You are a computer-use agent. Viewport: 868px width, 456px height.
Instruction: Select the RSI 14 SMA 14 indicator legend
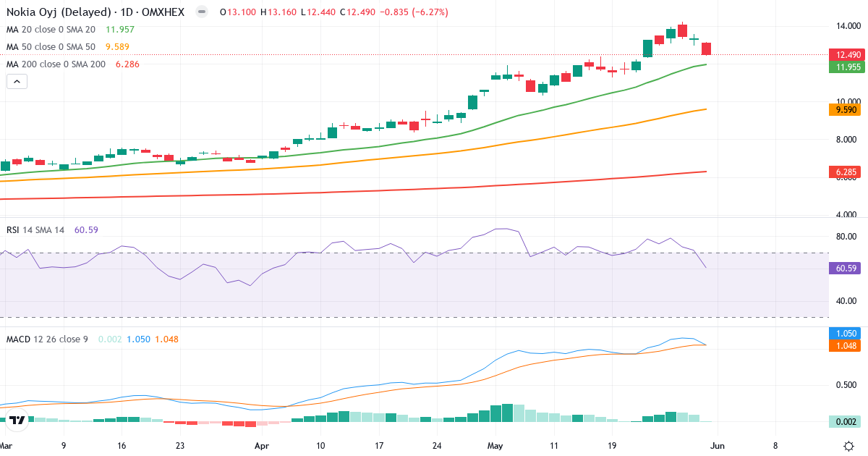click(x=35, y=230)
